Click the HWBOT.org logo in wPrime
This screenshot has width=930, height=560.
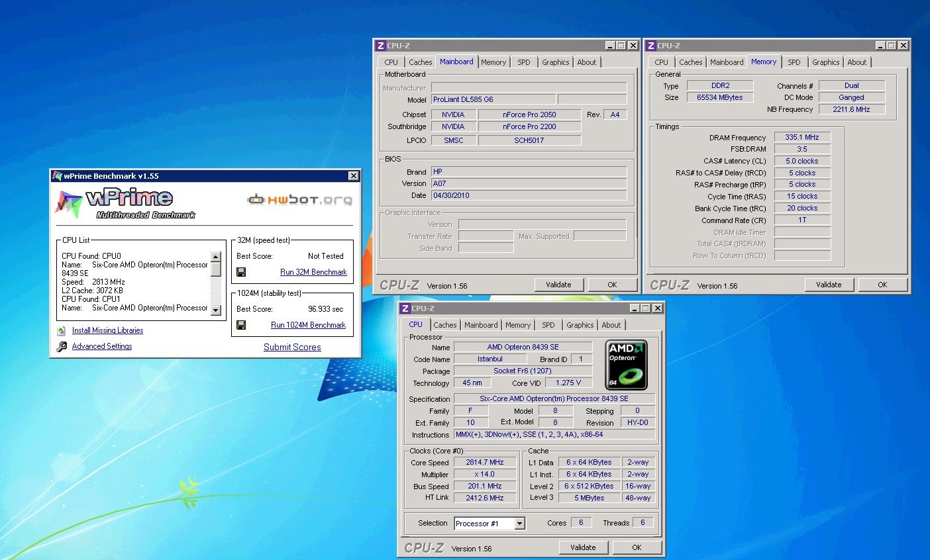(299, 199)
